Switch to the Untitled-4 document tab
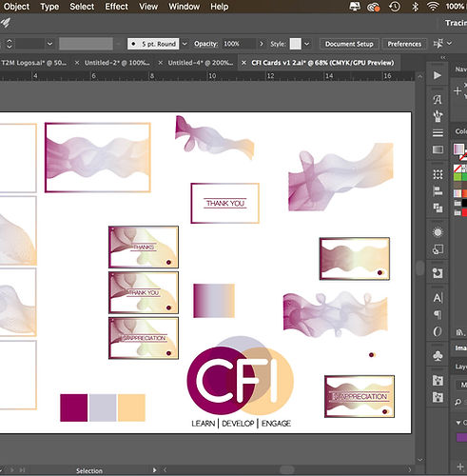Viewport: 467px width, 476px height. [201, 63]
